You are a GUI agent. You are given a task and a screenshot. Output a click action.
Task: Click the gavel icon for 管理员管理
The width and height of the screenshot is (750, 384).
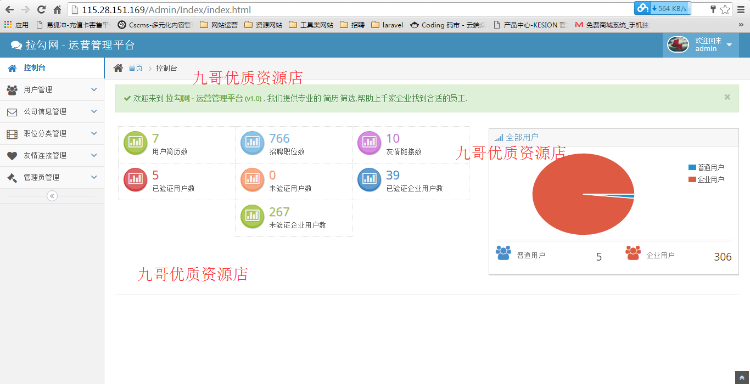click(12, 178)
